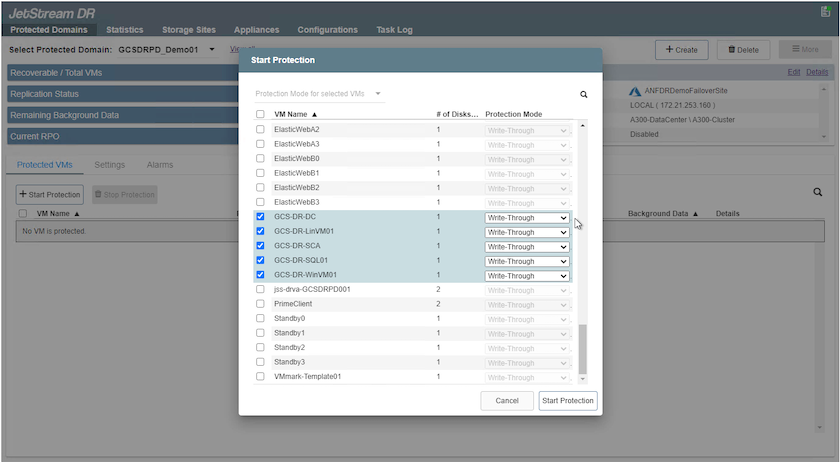Click the Azure icon beside ANFDRDemoFailoverSite
The image size is (840, 462).
[634, 91]
